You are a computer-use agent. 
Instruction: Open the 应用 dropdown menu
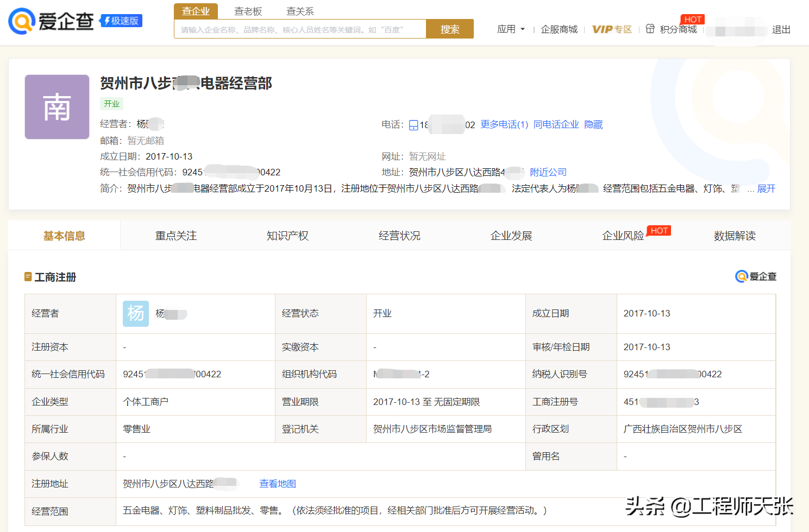pos(511,29)
